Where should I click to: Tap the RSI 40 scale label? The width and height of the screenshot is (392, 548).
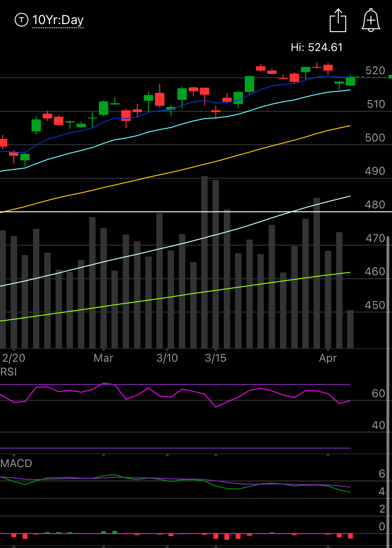point(379,425)
